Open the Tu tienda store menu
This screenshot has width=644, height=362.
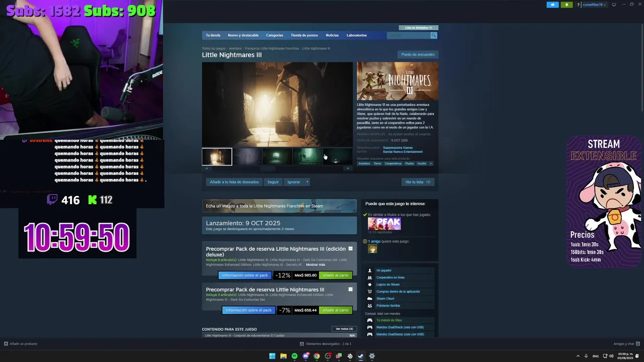213,35
